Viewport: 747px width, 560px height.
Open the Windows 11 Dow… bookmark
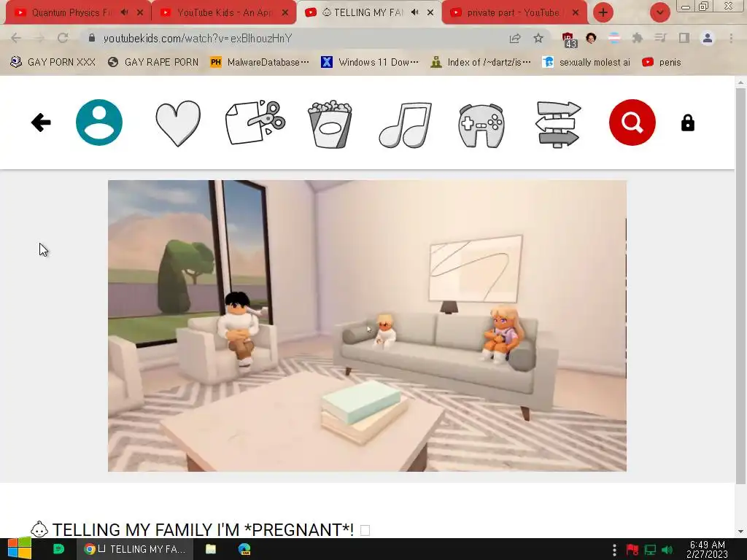[370, 62]
